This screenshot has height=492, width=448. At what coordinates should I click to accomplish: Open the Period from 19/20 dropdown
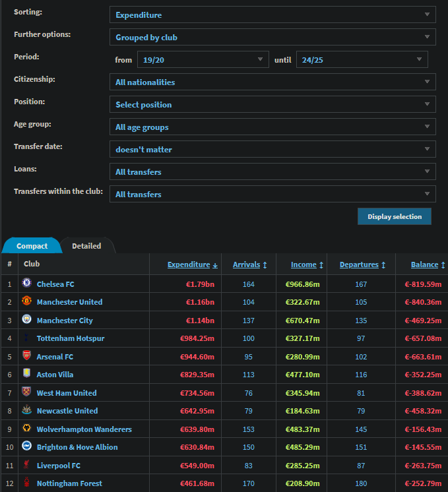point(203,59)
